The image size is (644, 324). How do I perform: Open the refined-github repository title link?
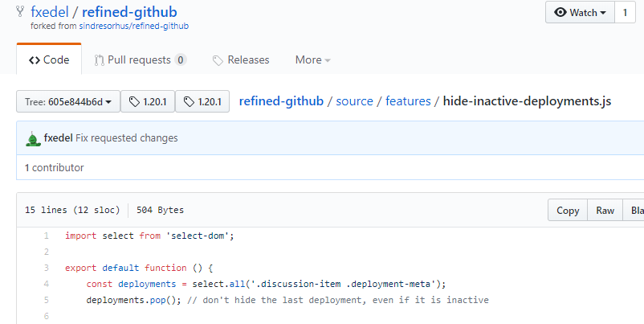[129, 12]
